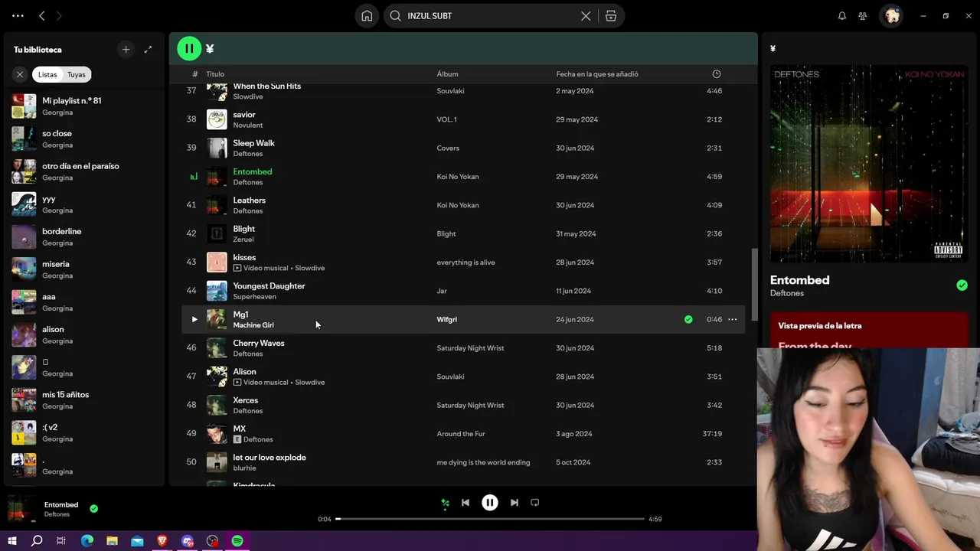The width and height of the screenshot is (980, 551).
Task: Go to Spotify Home
Action: point(367,15)
